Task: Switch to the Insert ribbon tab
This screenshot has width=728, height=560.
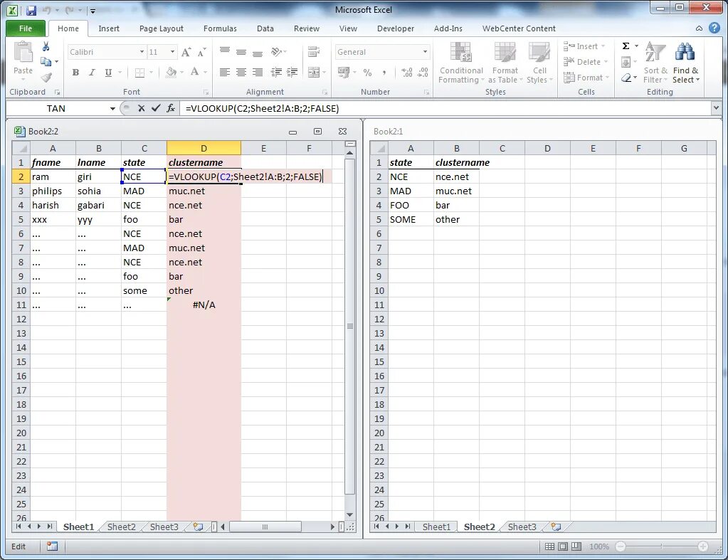Action: pyautogui.click(x=109, y=28)
